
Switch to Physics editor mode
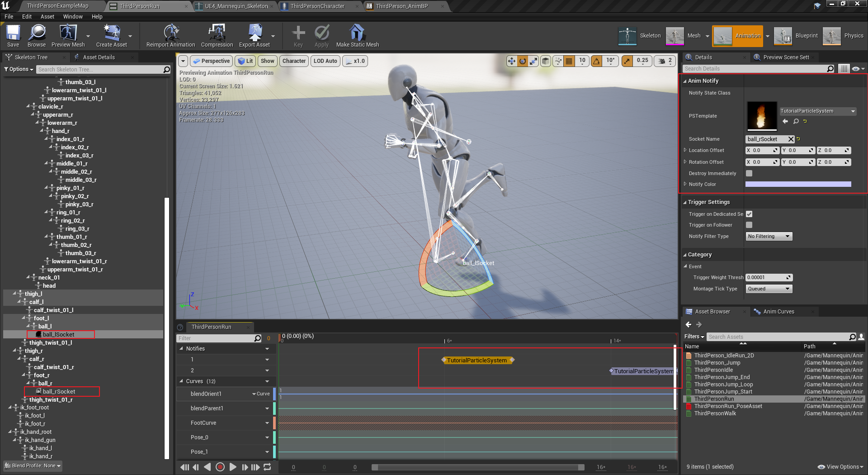[843, 36]
